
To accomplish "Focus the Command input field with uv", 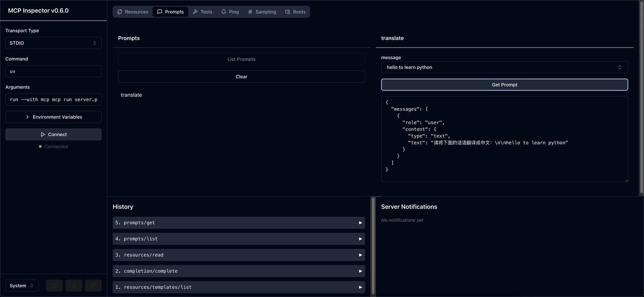I will (x=53, y=71).
